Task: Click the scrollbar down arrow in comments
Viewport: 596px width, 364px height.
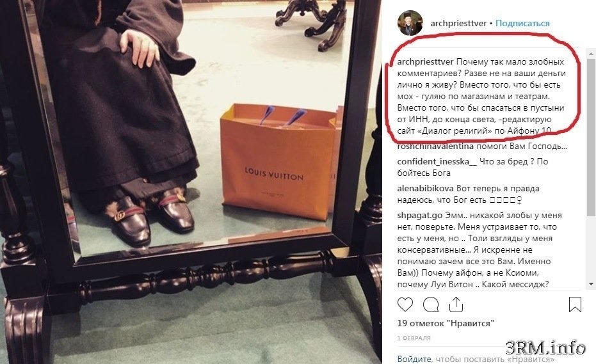Action: [x=591, y=284]
